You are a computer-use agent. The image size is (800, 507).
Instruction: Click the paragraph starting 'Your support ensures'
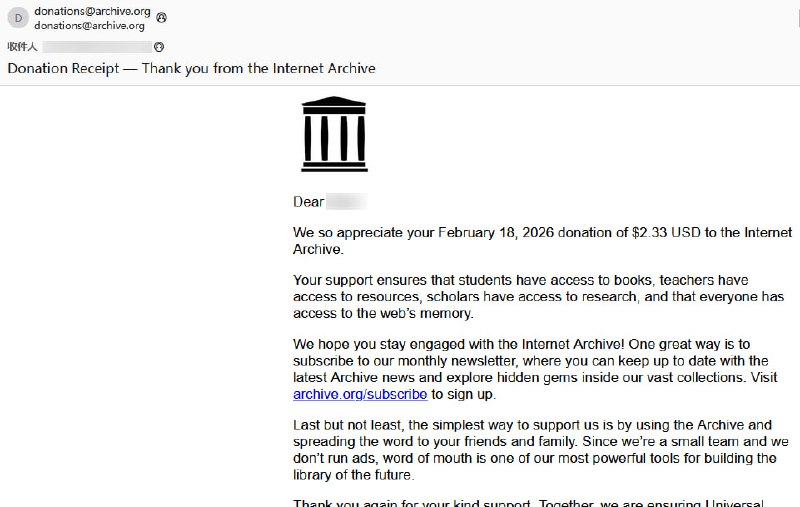coord(538,296)
